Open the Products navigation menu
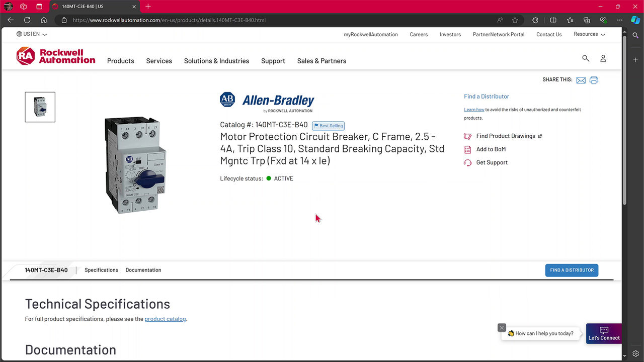The image size is (644, 362). pyautogui.click(x=120, y=61)
